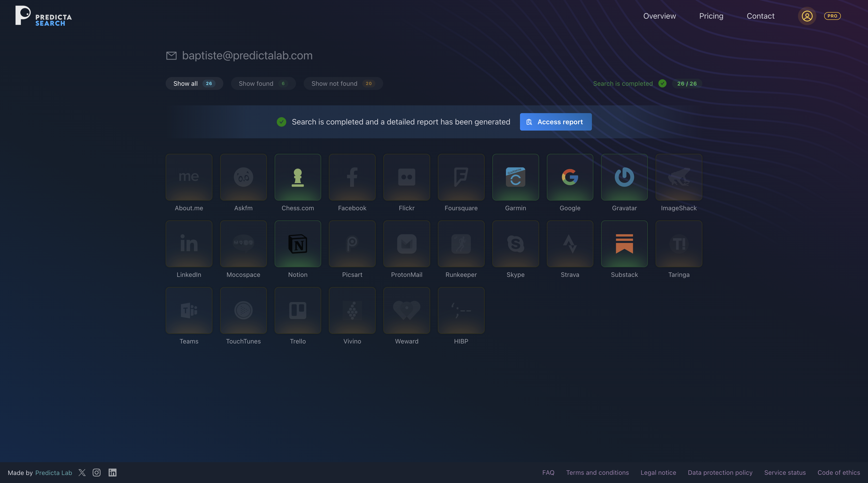Open the Contact page
868x483 pixels.
pyautogui.click(x=760, y=16)
